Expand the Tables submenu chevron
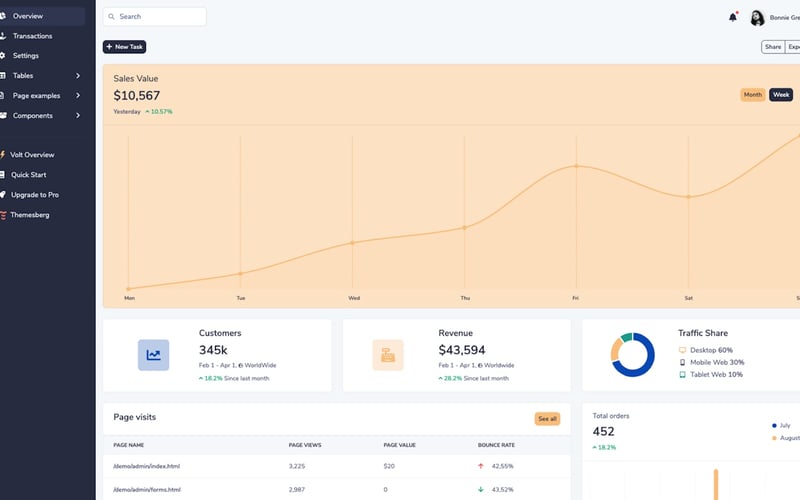 click(x=78, y=76)
